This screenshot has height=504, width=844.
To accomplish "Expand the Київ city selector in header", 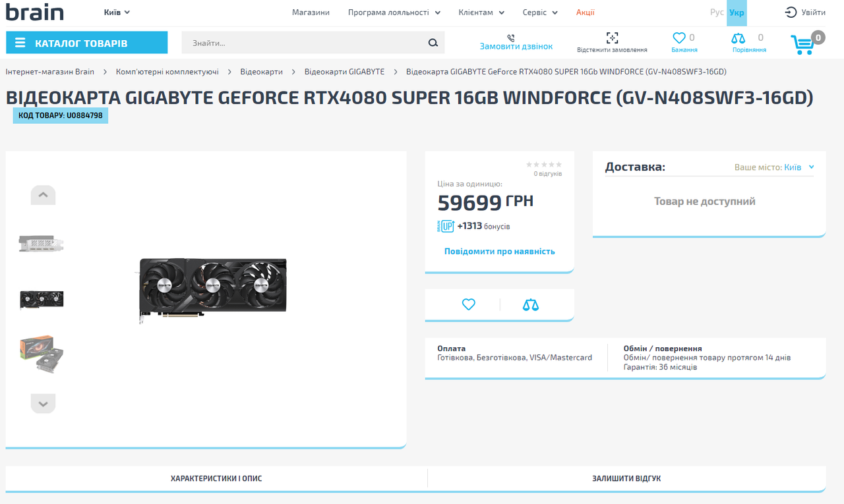I will [117, 12].
